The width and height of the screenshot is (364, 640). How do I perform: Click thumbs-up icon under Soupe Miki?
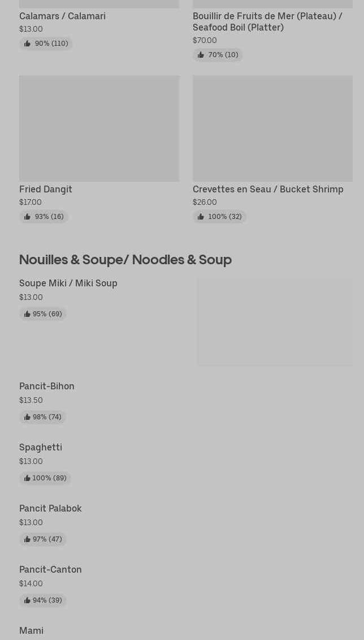point(27,314)
